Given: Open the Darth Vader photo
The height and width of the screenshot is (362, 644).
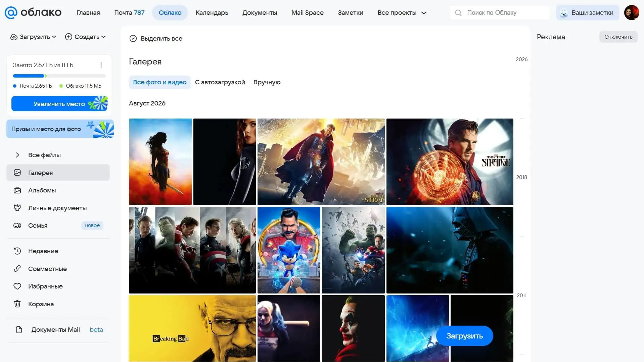Looking at the screenshot, I should tap(450, 250).
